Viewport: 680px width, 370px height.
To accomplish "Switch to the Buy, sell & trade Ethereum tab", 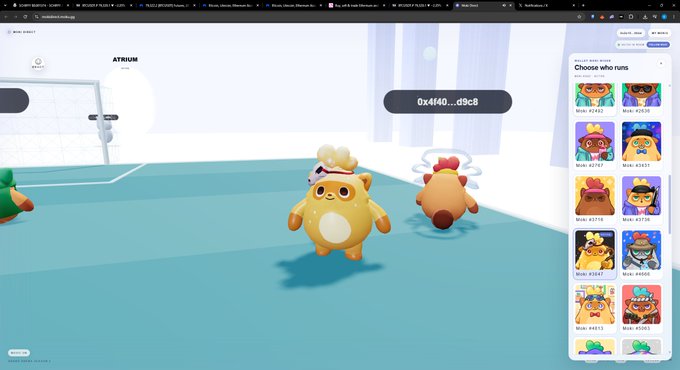I will [356, 6].
